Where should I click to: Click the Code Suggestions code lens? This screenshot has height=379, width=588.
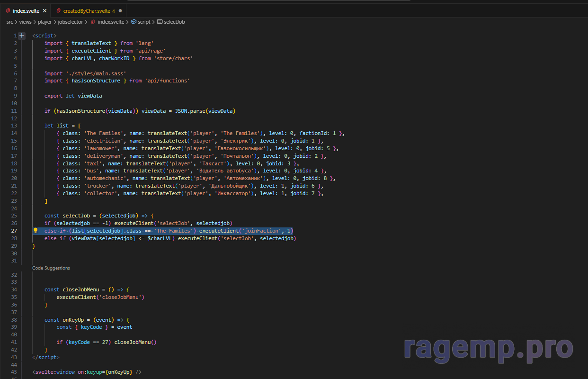click(51, 268)
